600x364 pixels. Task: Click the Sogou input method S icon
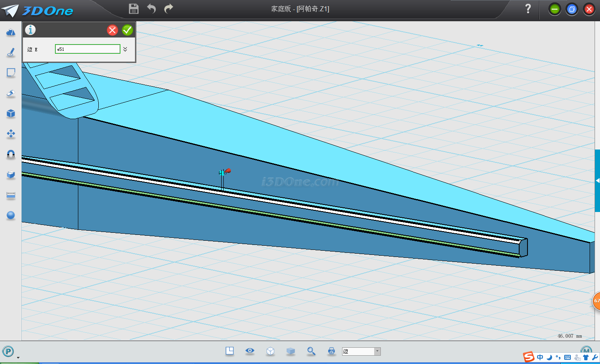[x=529, y=357]
